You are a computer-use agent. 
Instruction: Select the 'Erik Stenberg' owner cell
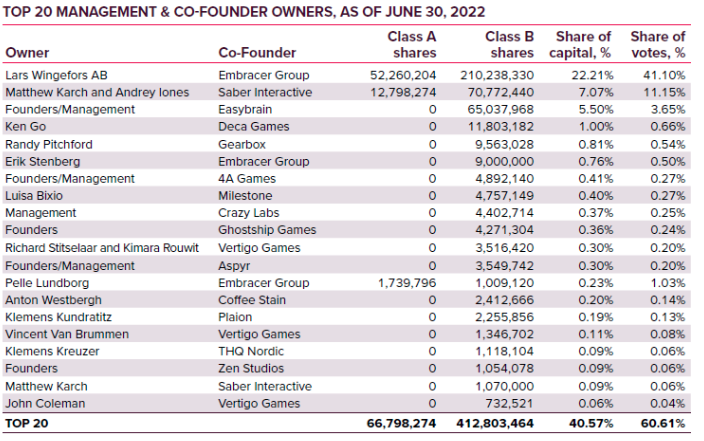43,162
